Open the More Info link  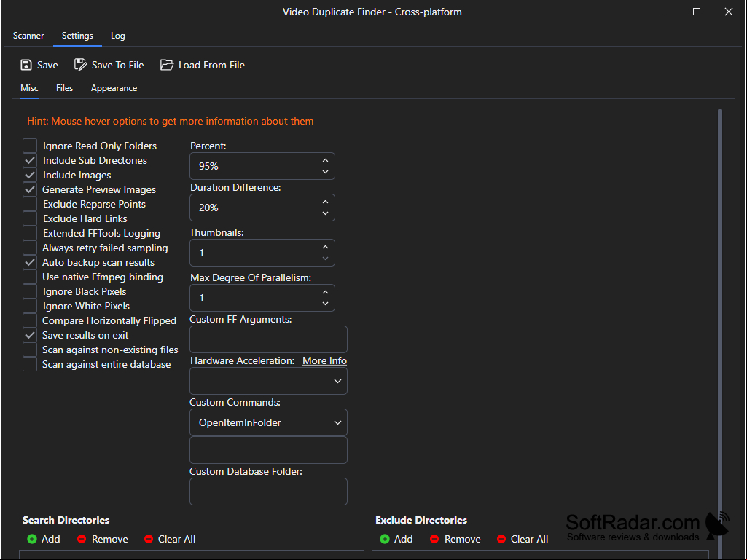click(x=324, y=361)
